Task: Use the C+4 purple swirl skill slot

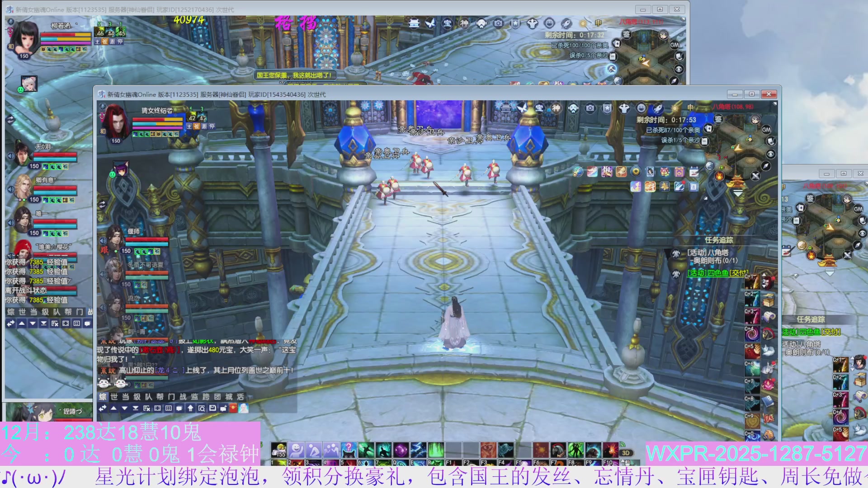Action: coord(752,334)
